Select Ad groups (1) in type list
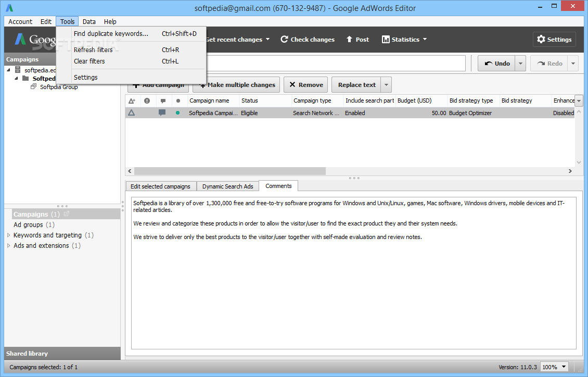588x377 pixels. click(x=34, y=225)
